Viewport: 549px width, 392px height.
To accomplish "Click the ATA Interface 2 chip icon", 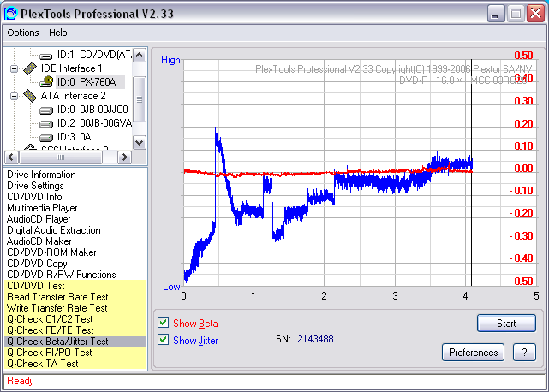I will 30,96.
